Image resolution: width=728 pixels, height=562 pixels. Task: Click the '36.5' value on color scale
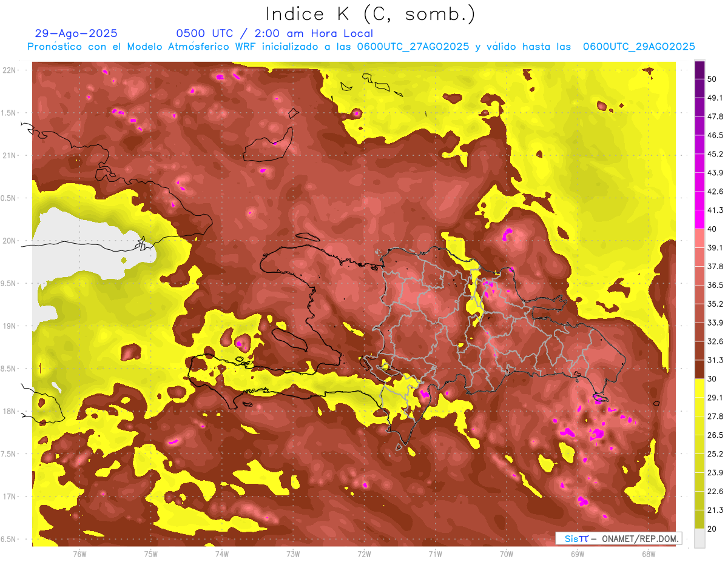(x=715, y=285)
